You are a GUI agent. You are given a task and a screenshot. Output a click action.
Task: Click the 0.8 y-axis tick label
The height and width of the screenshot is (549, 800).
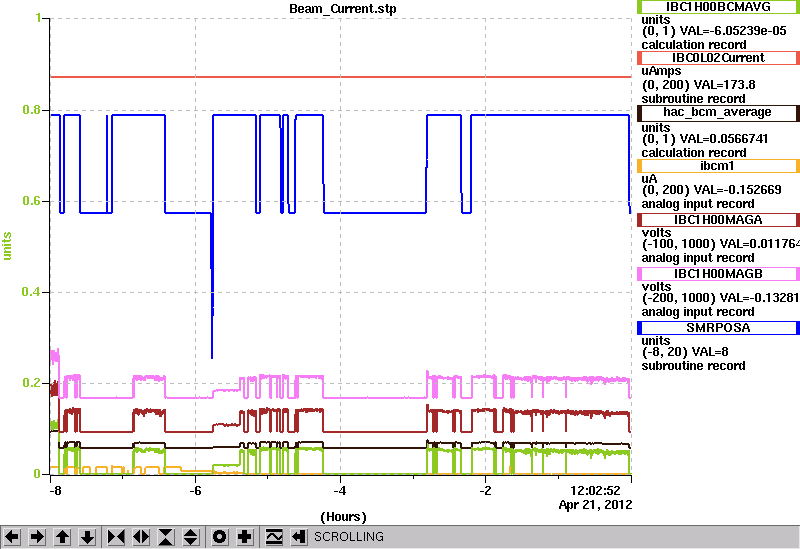coord(32,110)
